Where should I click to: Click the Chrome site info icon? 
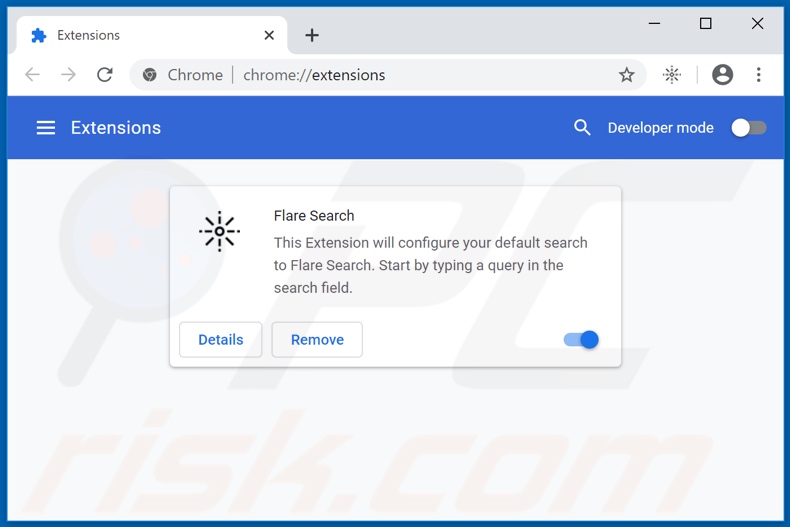click(x=150, y=75)
